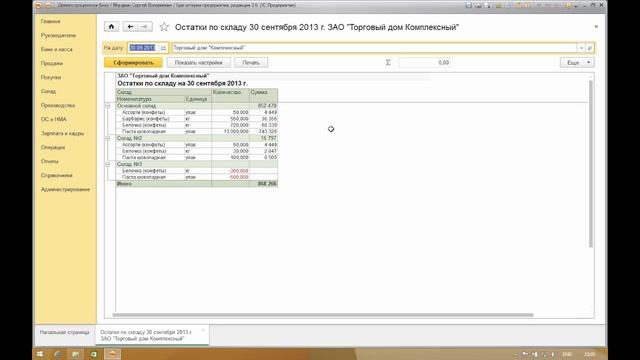
Task: Go to the Home start page icon
Action: 111,27
